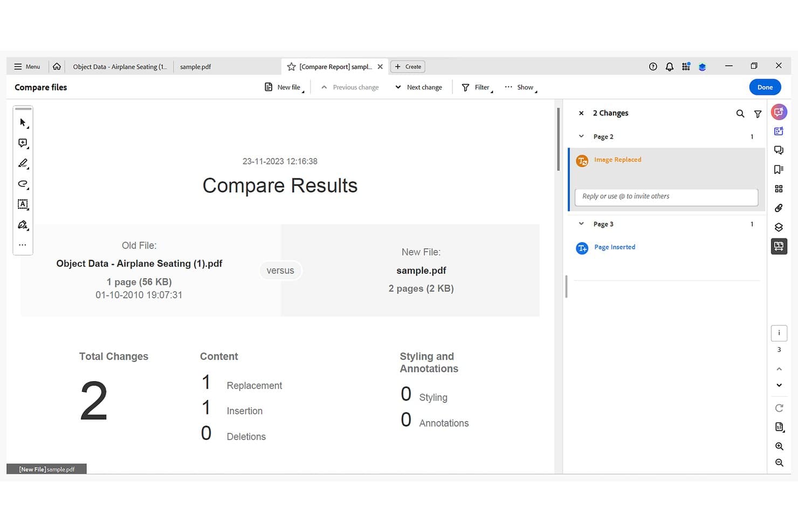798x532 pixels.
Task: Open the bookmarks panel icon
Action: point(779,169)
